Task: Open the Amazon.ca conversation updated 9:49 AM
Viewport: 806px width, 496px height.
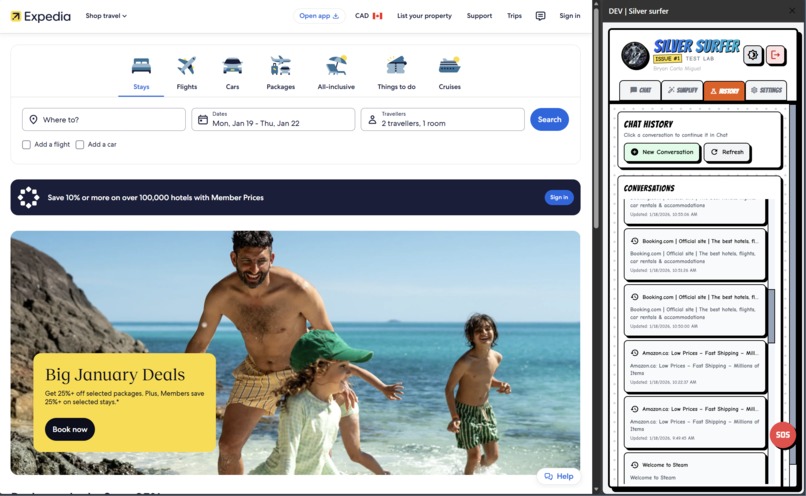Action: point(694,422)
